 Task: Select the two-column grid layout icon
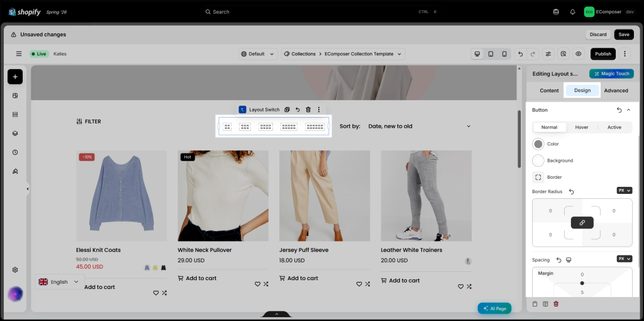coord(227,127)
